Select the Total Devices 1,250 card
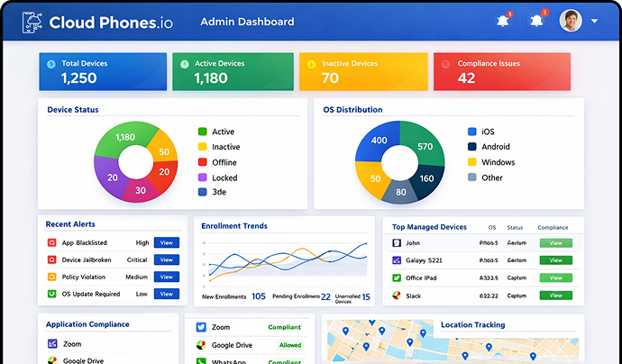Image resolution: width=622 pixels, height=364 pixels. [x=103, y=72]
